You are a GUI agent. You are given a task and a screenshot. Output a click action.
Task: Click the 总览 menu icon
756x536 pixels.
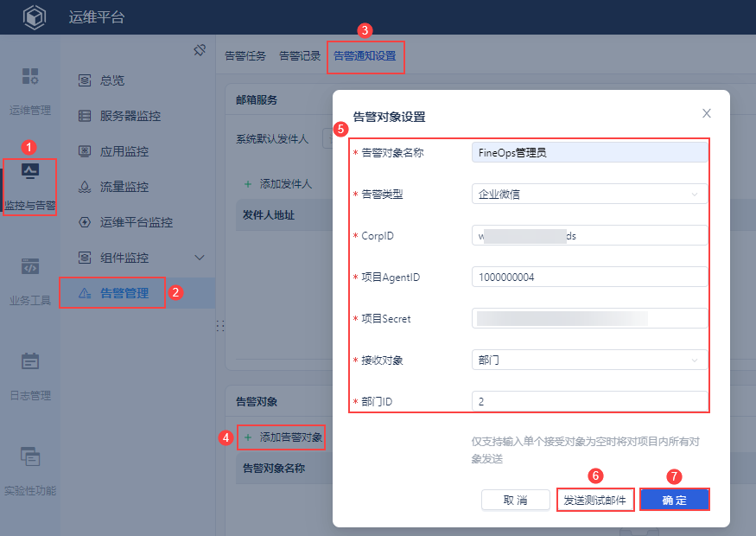pos(85,80)
